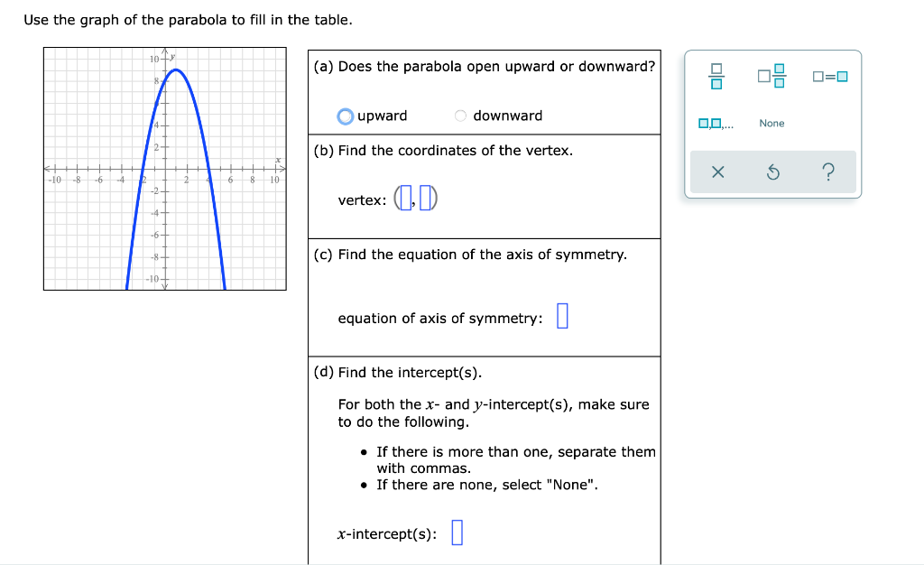
Task: Click the None button in the keypad
Action: coord(772,123)
